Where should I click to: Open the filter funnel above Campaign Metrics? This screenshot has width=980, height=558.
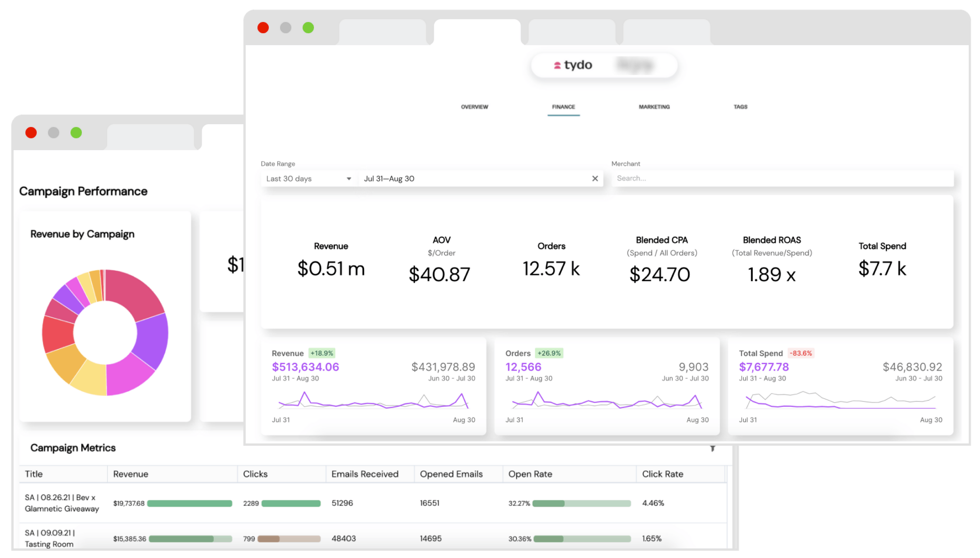(x=713, y=449)
